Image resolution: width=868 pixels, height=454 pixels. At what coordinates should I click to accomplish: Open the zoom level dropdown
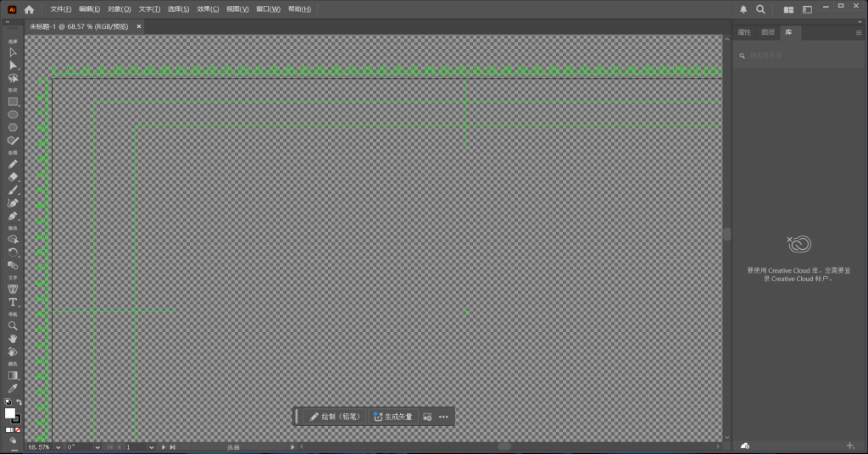(x=58, y=447)
